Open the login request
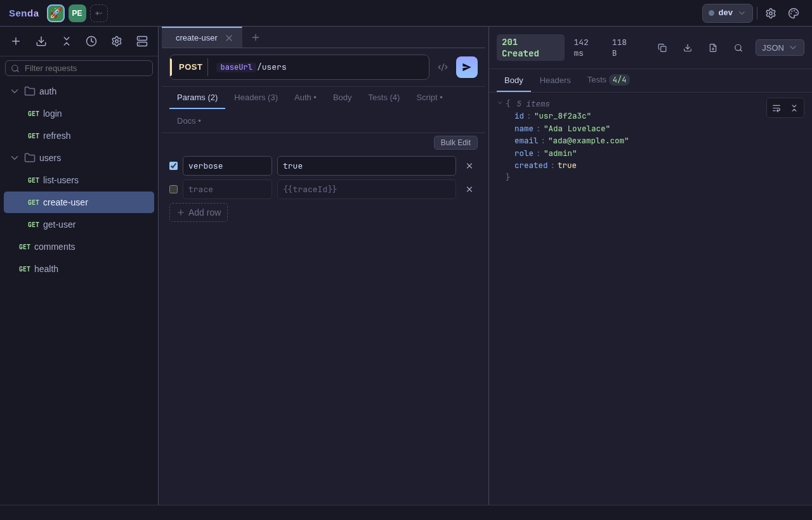Image resolution: width=812 pixels, height=520 pixels. tap(79, 114)
